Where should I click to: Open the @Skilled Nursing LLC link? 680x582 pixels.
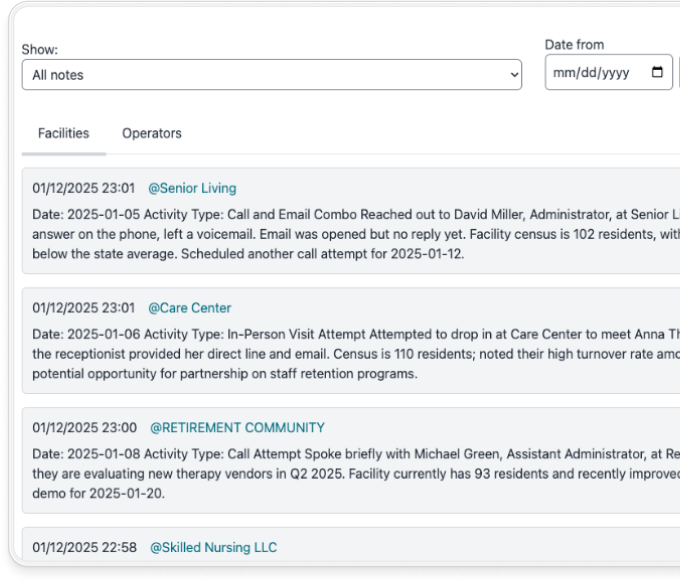tap(213, 547)
